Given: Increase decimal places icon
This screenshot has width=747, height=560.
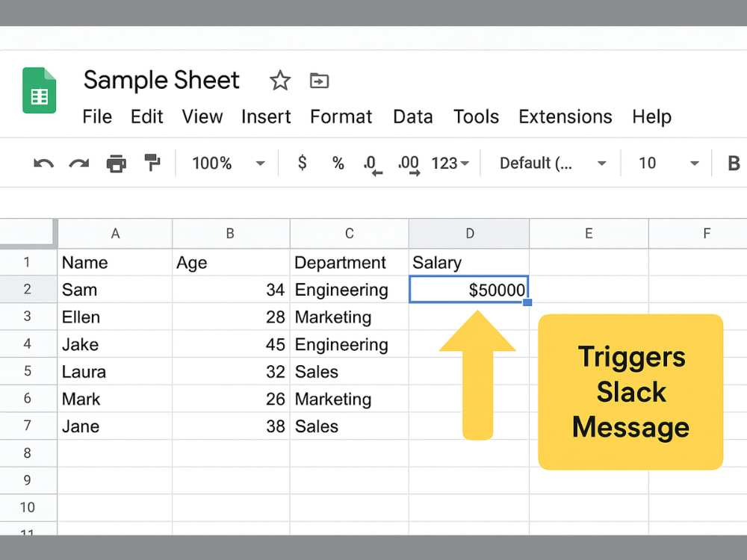Looking at the screenshot, I should click(x=409, y=165).
